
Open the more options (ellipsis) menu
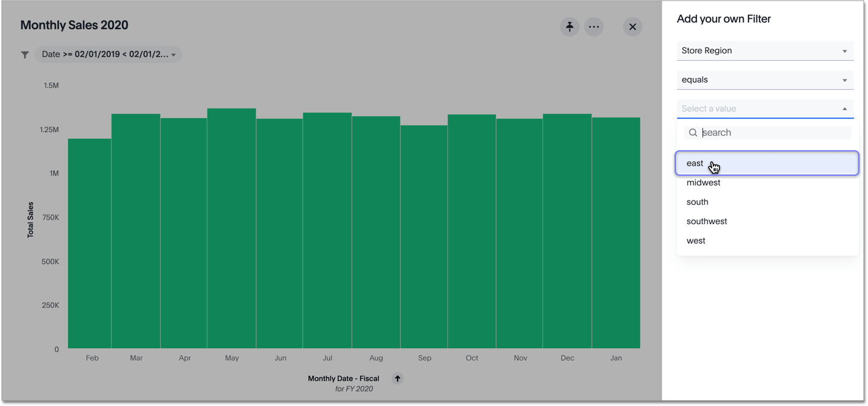(x=594, y=27)
